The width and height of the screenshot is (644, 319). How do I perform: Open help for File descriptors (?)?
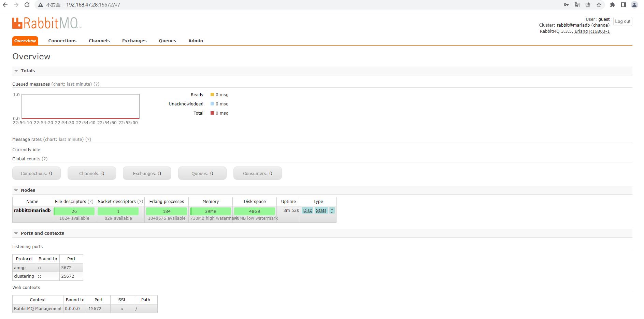(x=90, y=201)
